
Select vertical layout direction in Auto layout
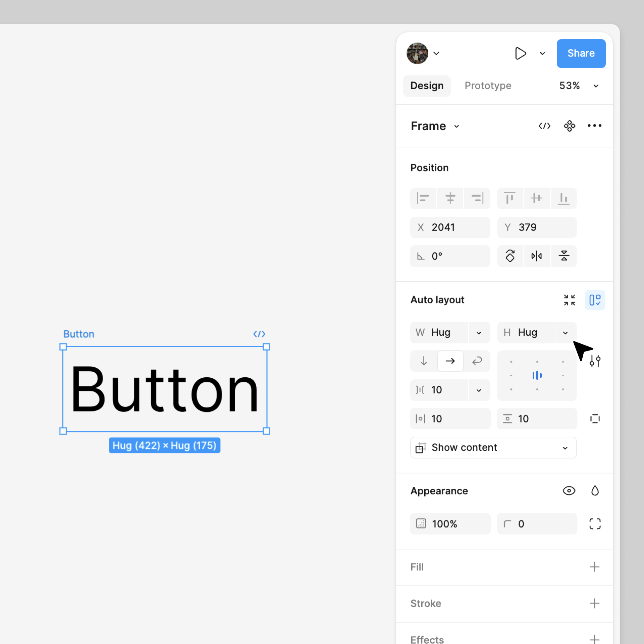pyautogui.click(x=423, y=361)
